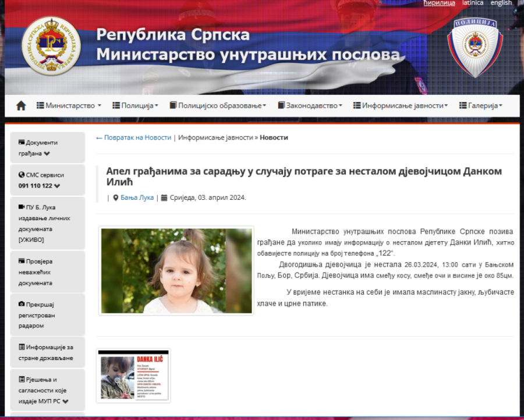Screen dimensions: 524x420
Task: Expand the Министарство dropdown menu
Action: pyautogui.click(x=69, y=105)
